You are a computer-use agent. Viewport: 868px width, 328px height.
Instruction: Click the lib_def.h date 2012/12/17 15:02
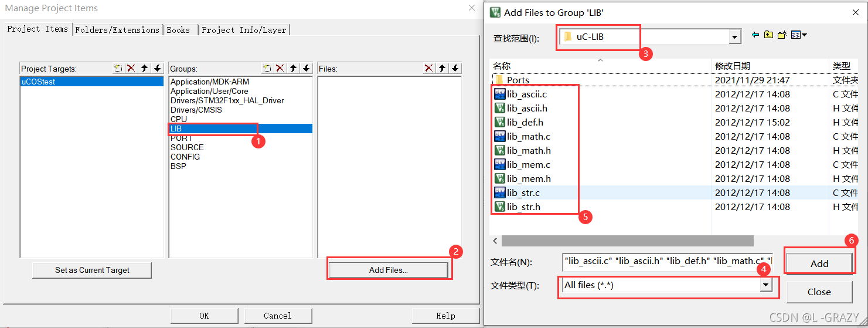click(752, 122)
